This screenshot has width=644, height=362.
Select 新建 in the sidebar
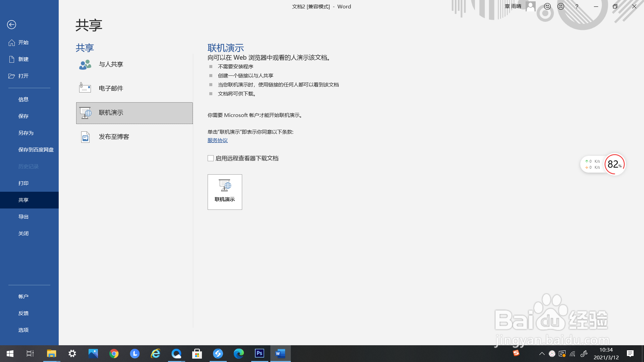29,59
